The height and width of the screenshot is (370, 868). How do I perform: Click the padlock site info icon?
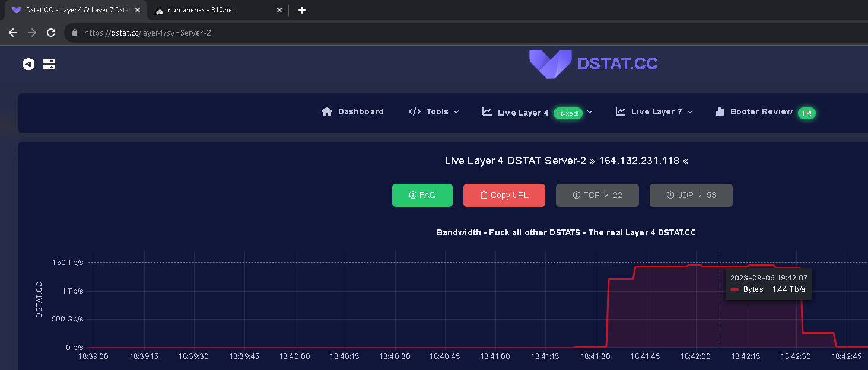click(x=74, y=33)
